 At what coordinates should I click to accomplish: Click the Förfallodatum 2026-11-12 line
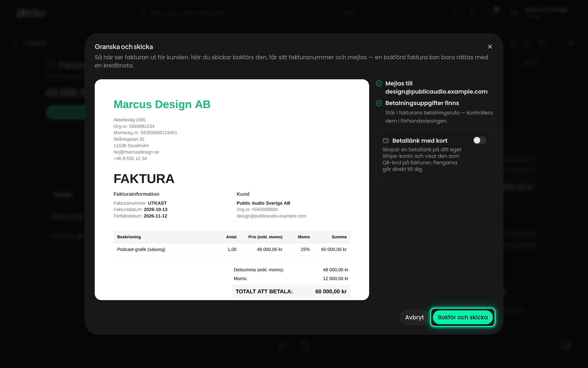[140, 216]
